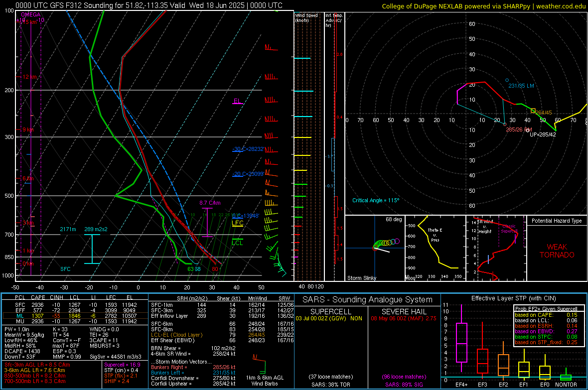Click the weather.cod.edu NEXLAB credit text
This screenshot has width=588, height=390.
(483, 6)
